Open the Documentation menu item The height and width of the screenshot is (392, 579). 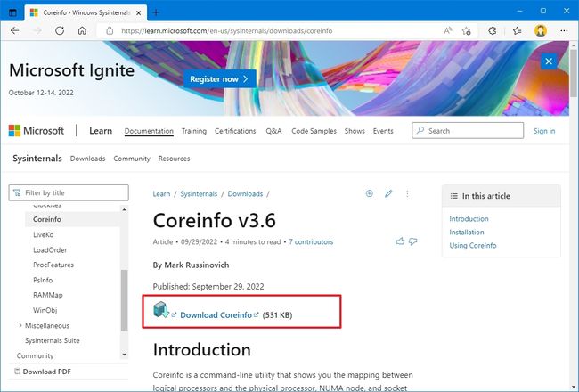149,131
